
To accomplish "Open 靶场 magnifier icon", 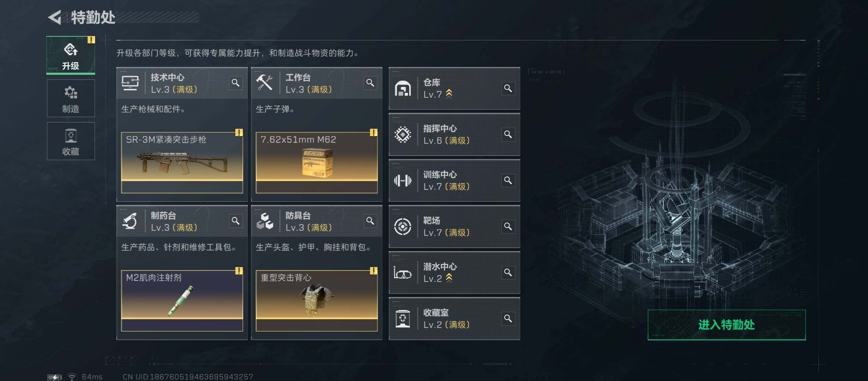I will [x=508, y=226].
